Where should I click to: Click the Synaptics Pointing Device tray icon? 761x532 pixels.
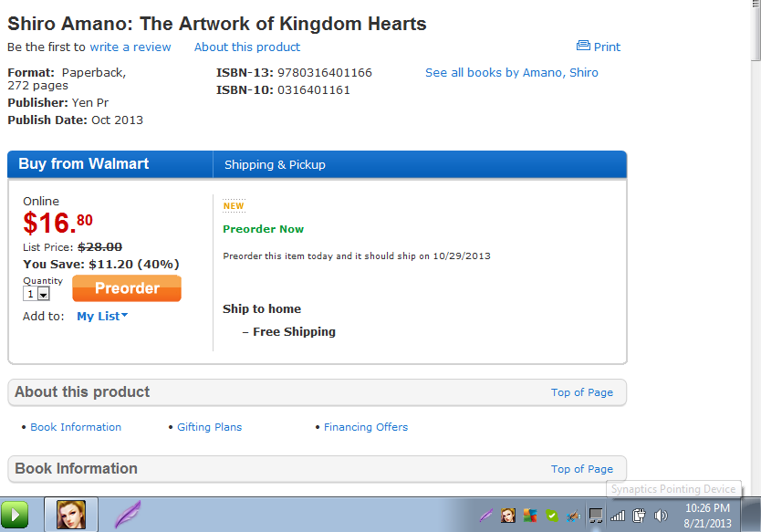click(x=595, y=516)
